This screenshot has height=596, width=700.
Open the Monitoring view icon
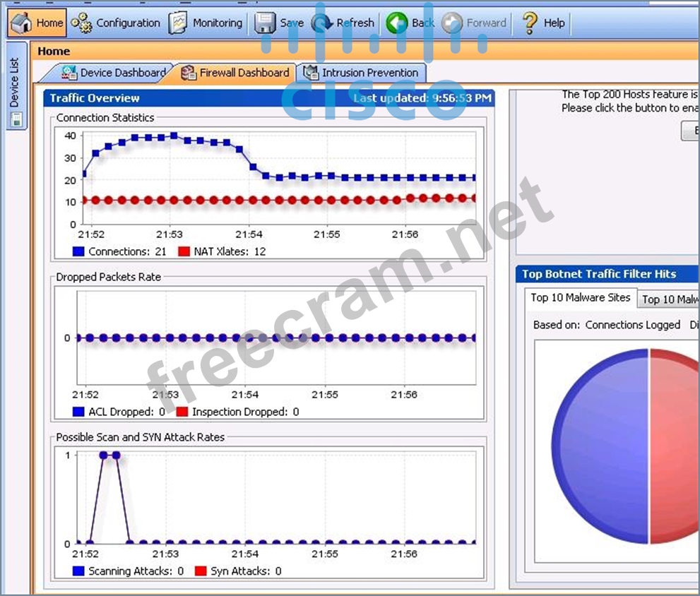(x=179, y=23)
